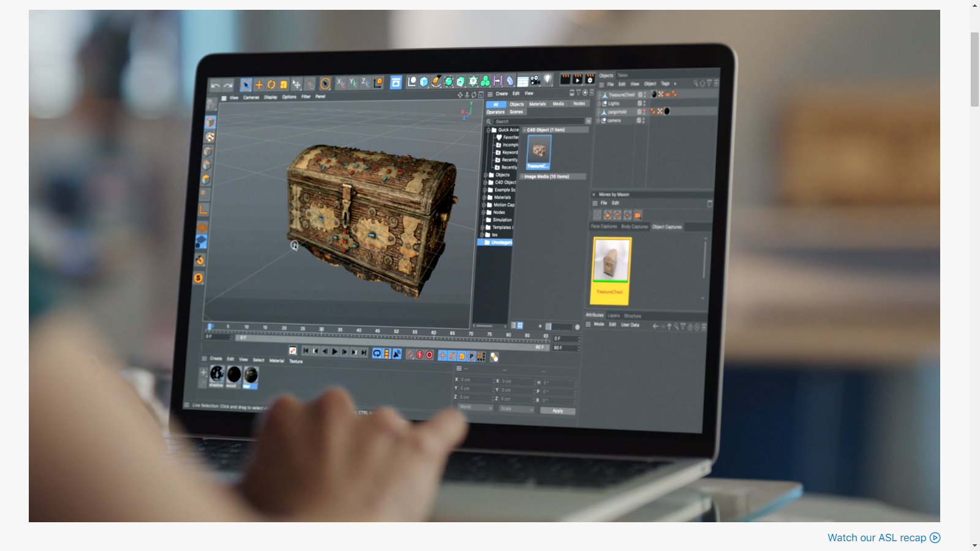Click the Asset Browser Search field

pyautogui.click(x=539, y=121)
